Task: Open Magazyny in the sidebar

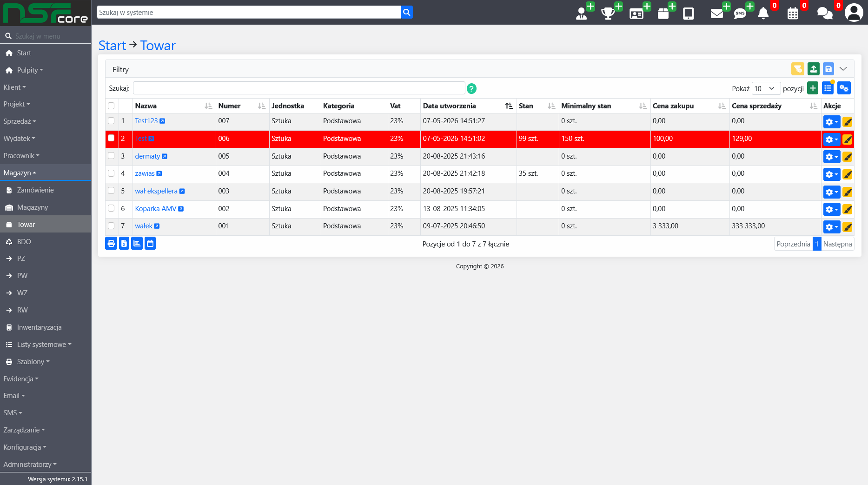Action: point(33,207)
